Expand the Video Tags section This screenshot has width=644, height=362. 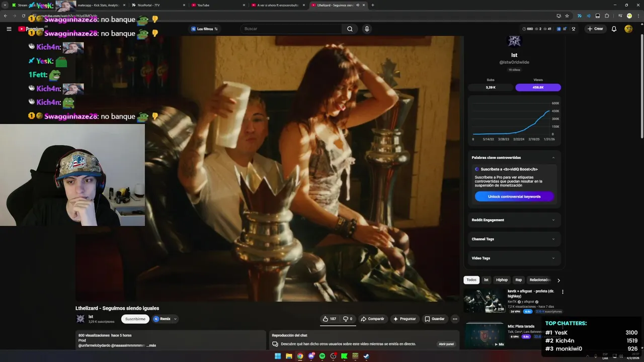514,258
